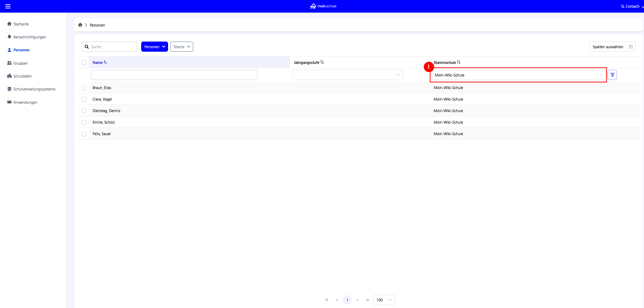Click into the Suche search field

(113, 47)
